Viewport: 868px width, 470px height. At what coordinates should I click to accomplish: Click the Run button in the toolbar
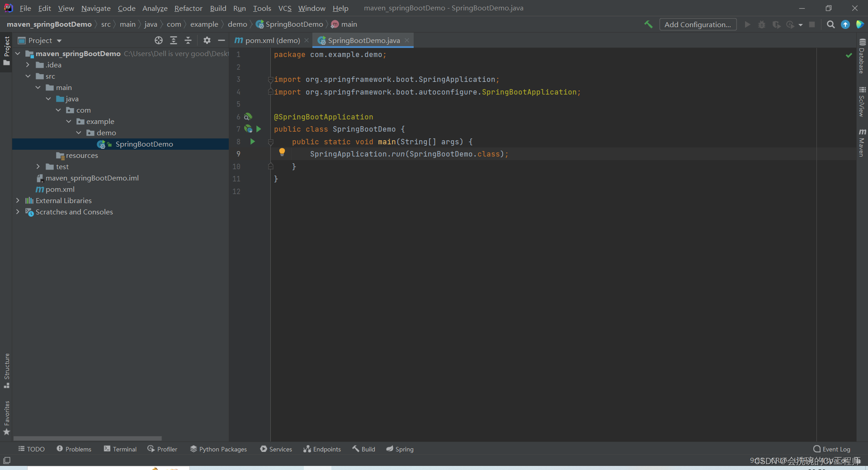click(747, 24)
